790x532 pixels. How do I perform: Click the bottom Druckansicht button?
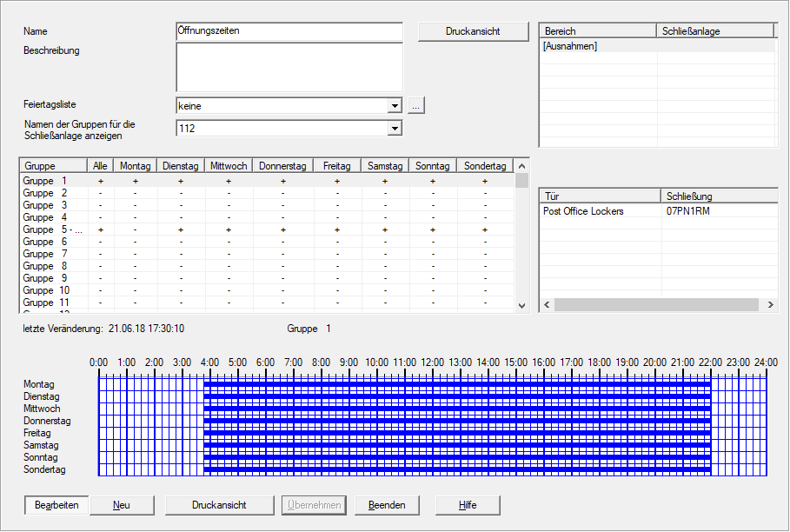(x=219, y=505)
